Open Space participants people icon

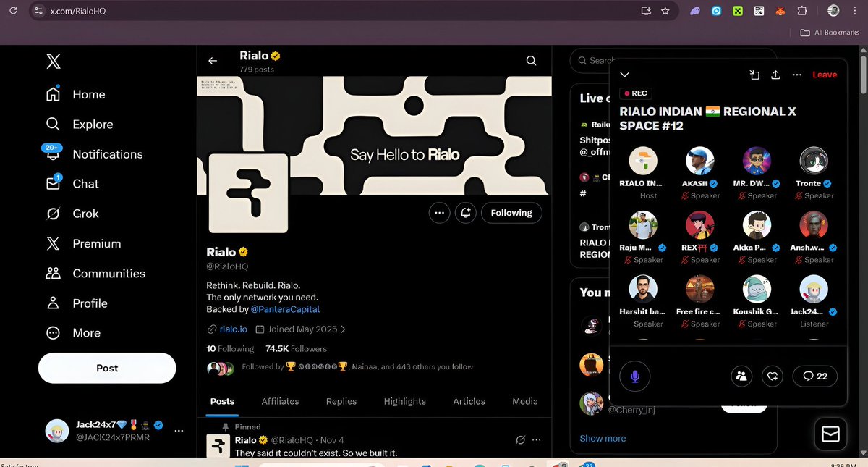741,376
